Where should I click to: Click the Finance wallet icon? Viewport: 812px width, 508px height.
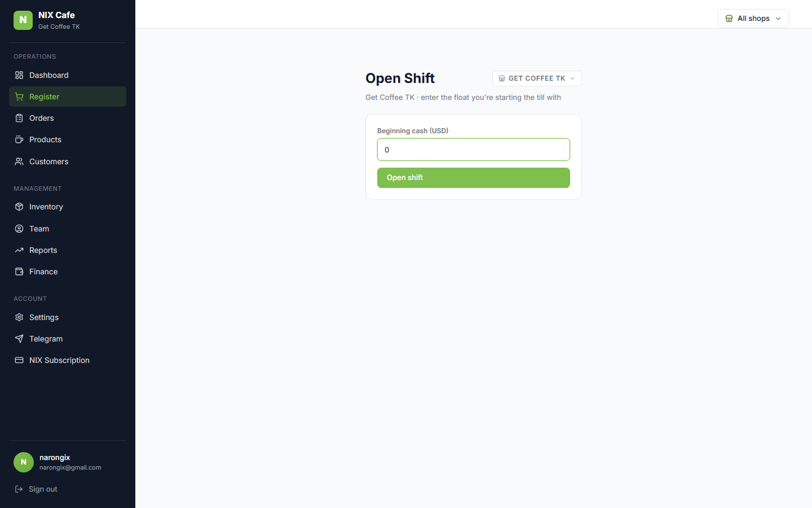[x=19, y=271]
